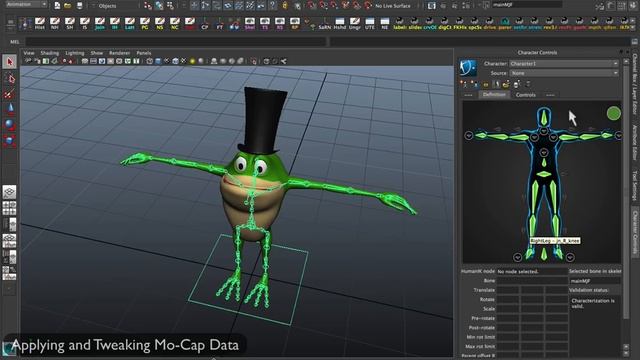The image size is (640, 360).
Task: Open the viewport Lighting menu
Action: [x=75, y=53]
